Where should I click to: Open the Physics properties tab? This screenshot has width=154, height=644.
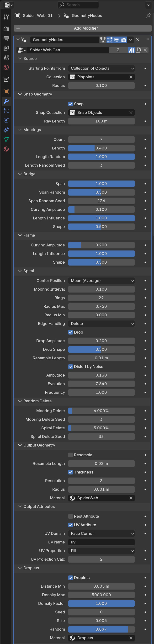[x=6, y=120]
